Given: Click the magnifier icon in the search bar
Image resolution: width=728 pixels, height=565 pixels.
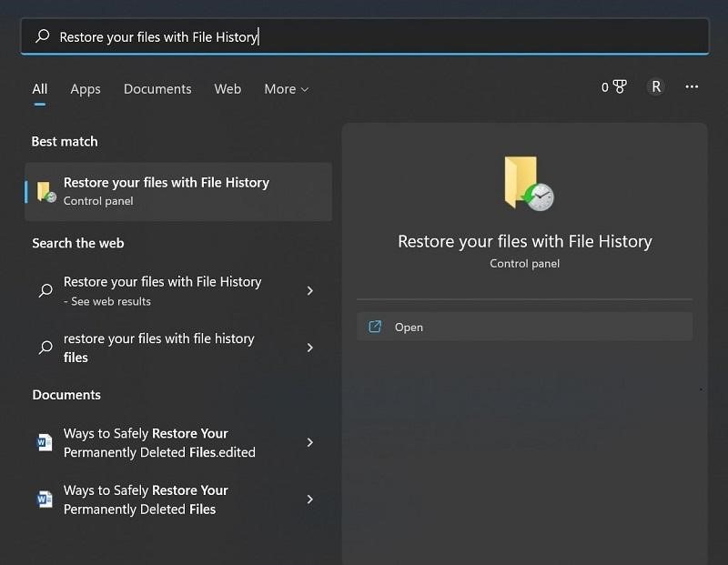Looking at the screenshot, I should click(x=43, y=35).
